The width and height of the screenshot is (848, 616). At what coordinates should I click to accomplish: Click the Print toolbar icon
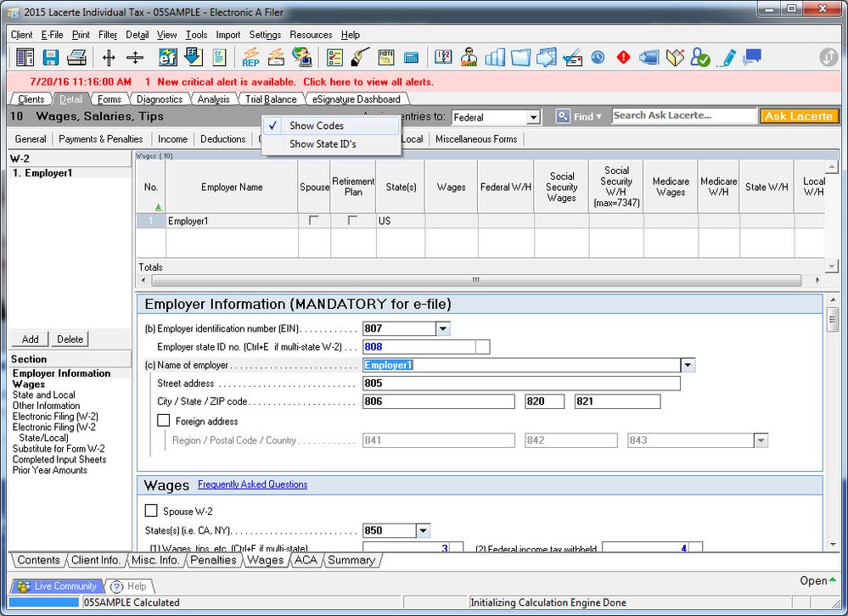[76, 58]
